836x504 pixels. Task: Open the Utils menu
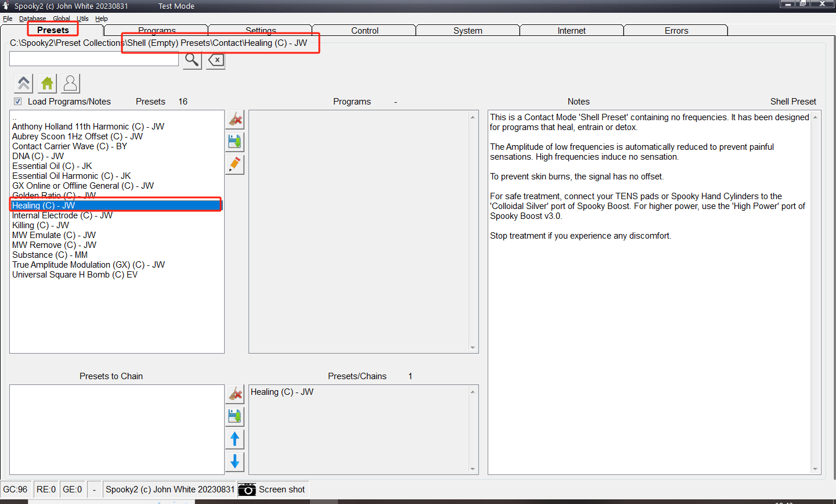tap(82, 19)
